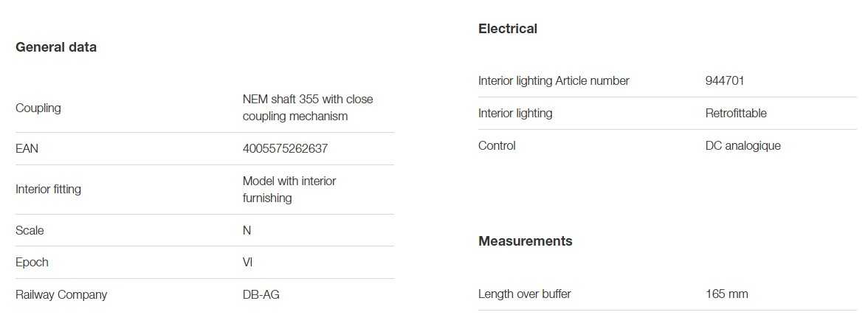The height and width of the screenshot is (329, 868).
Task: Select the Interior lighting Article number label
Action: click(x=554, y=81)
